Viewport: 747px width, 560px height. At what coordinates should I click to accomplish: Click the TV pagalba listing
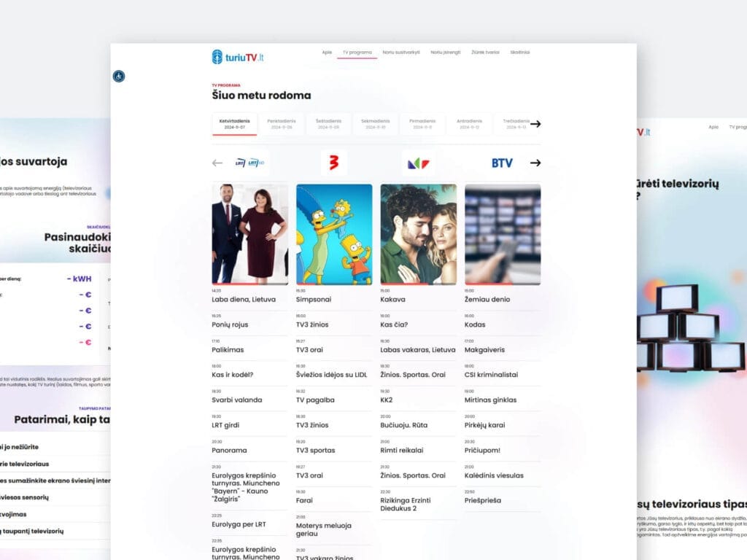pos(315,400)
